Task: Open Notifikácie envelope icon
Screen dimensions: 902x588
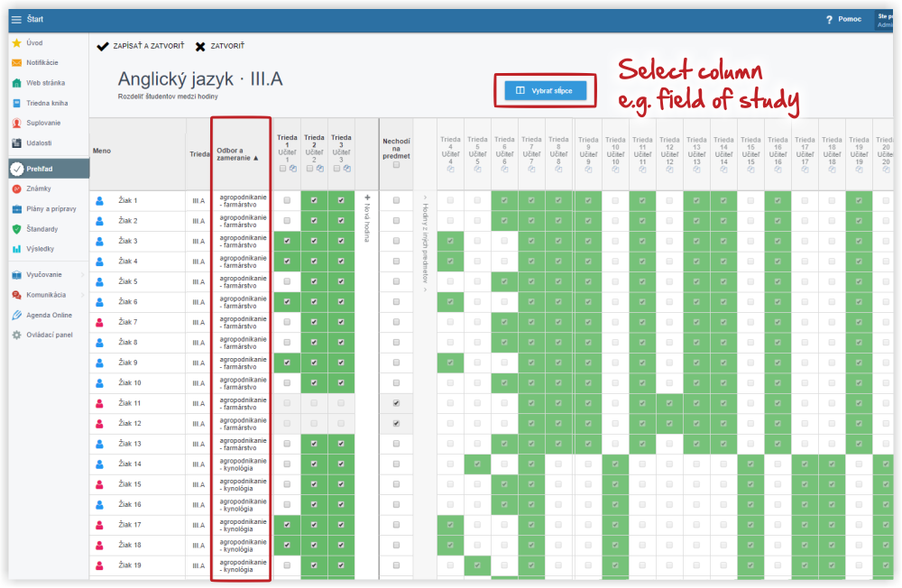Action: [x=16, y=63]
